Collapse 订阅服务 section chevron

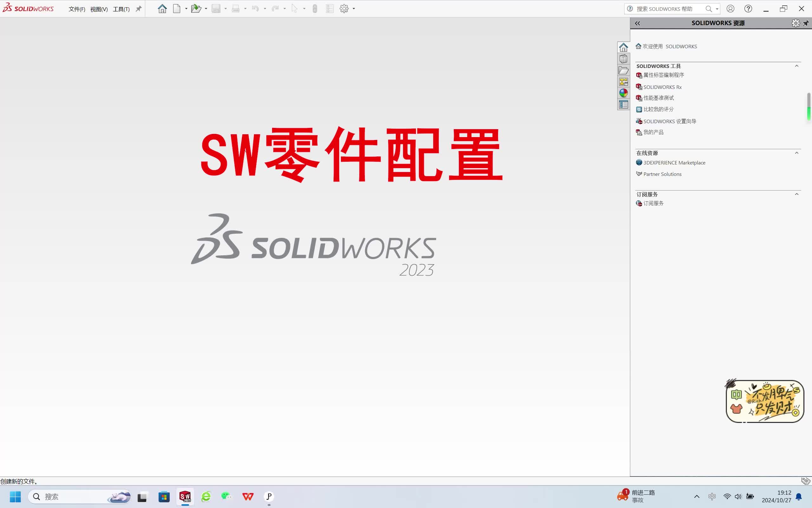(x=796, y=194)
